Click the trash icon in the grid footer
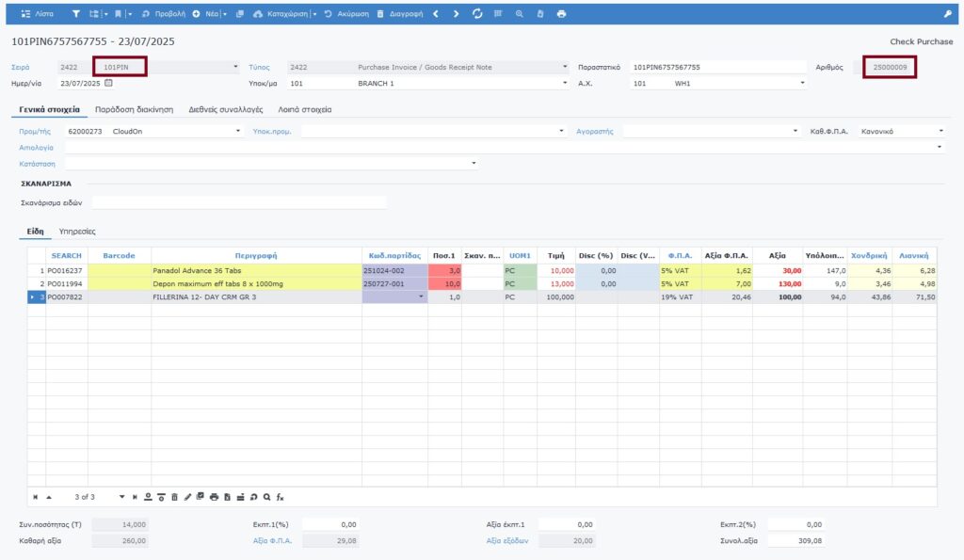 point(174,496)
